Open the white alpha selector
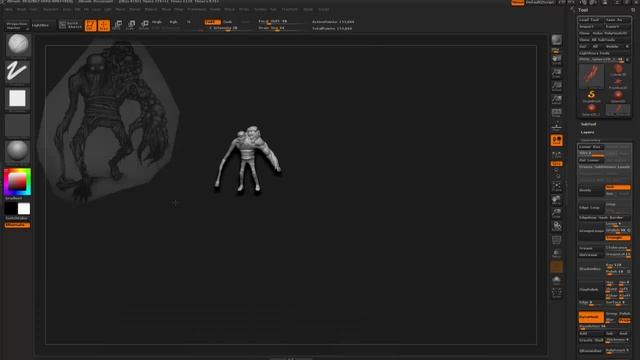Image resolution: width=640 pixels, height=360 pixels. pos(17,98)
